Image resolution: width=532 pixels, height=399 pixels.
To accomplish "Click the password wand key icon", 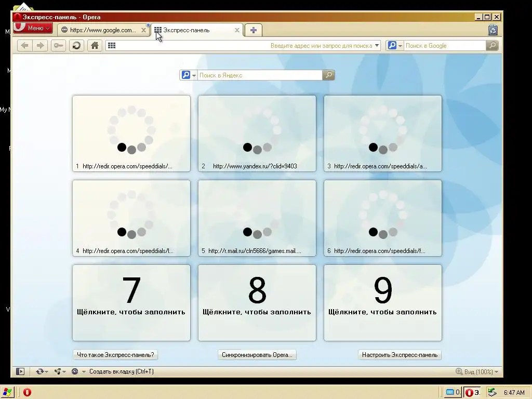I will (58, 46).
